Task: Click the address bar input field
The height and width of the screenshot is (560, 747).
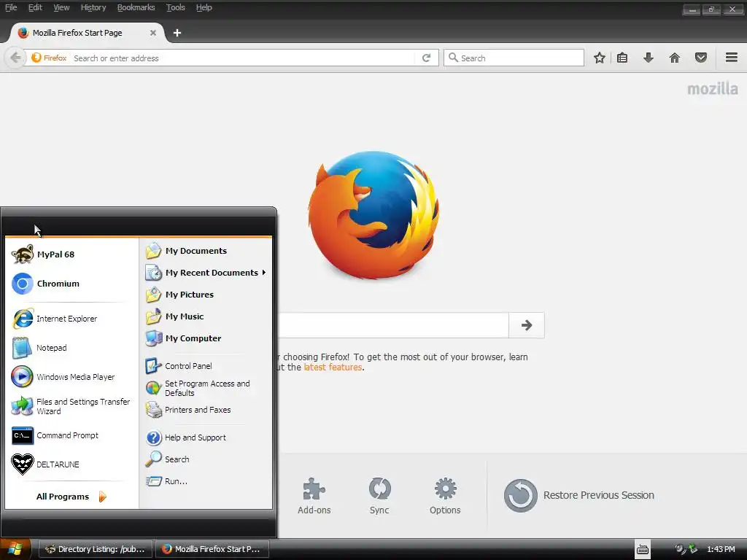Action: click(x=243, y=58)
